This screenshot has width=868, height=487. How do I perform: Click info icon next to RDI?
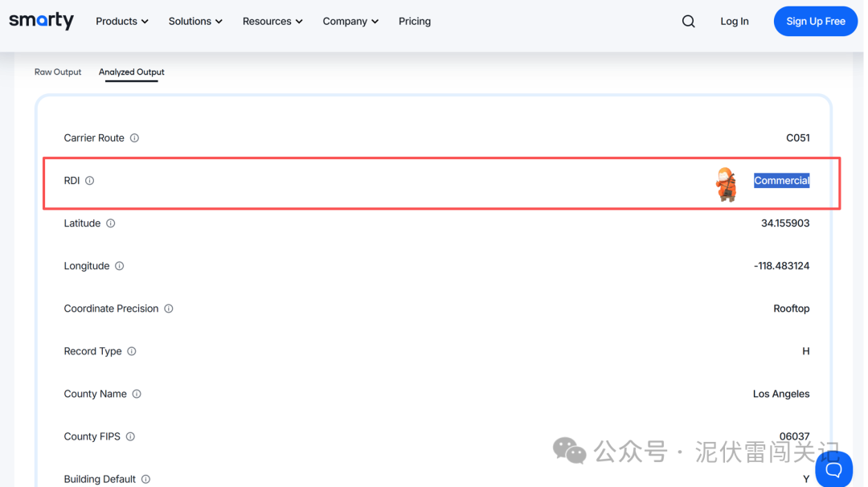(90, 180)
